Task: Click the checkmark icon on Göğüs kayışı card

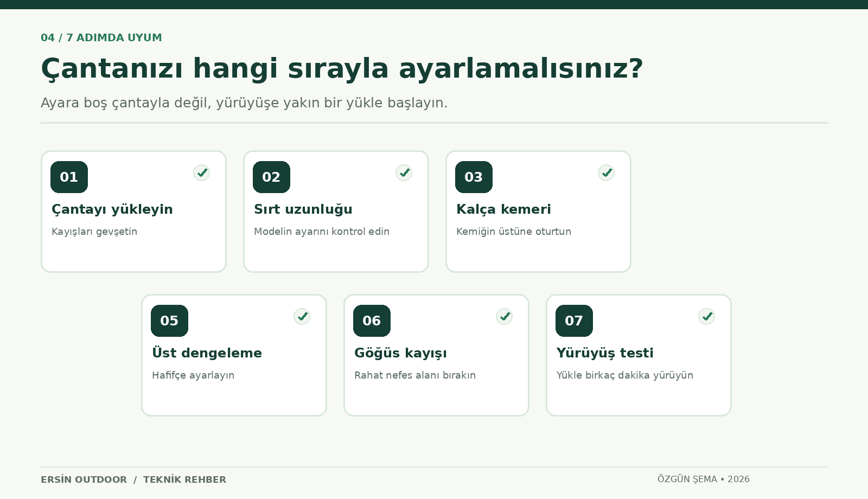Action: coord(505,317)
